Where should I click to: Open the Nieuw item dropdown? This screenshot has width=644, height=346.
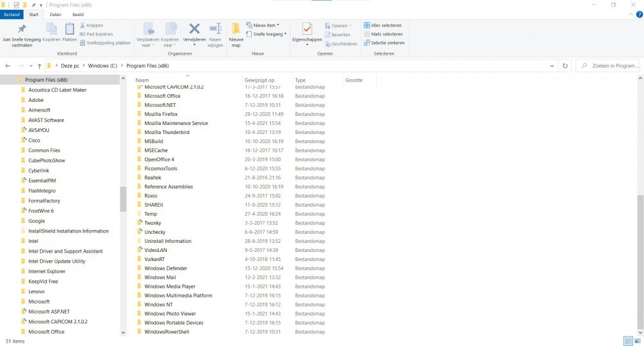[265, 25]
